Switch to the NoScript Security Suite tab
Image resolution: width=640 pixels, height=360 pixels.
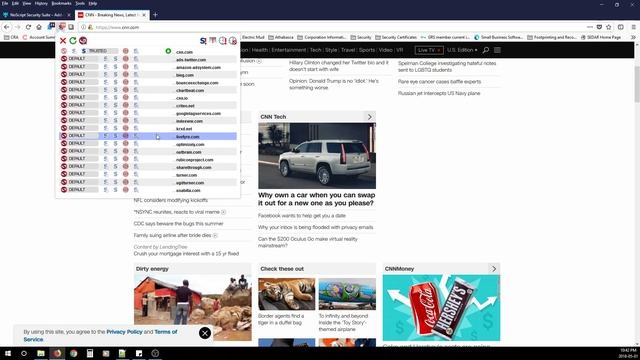click(36, 15)
